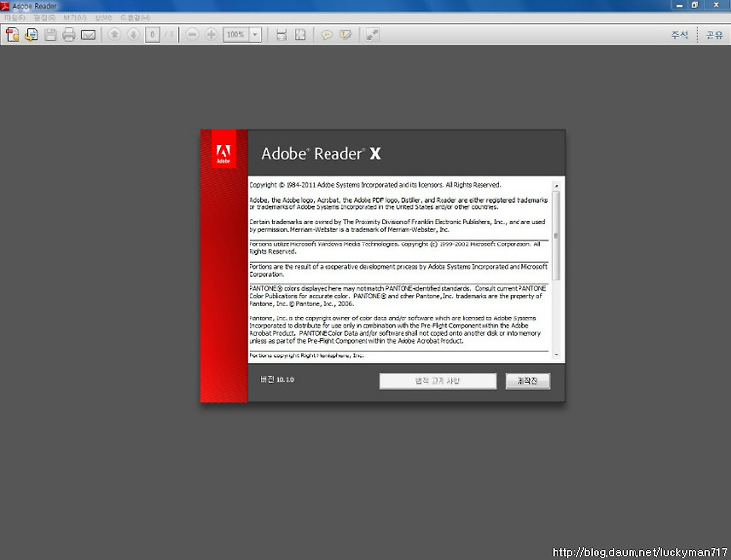Minimize the Adobe Reader window
This screenshot has width=731, height=560.
tap(679, 5)
